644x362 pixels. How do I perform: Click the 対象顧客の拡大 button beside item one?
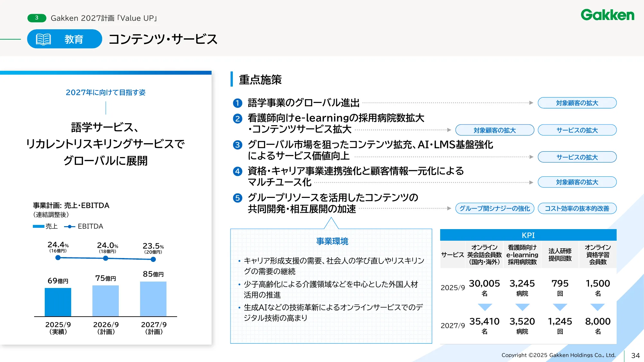(577, 103)
